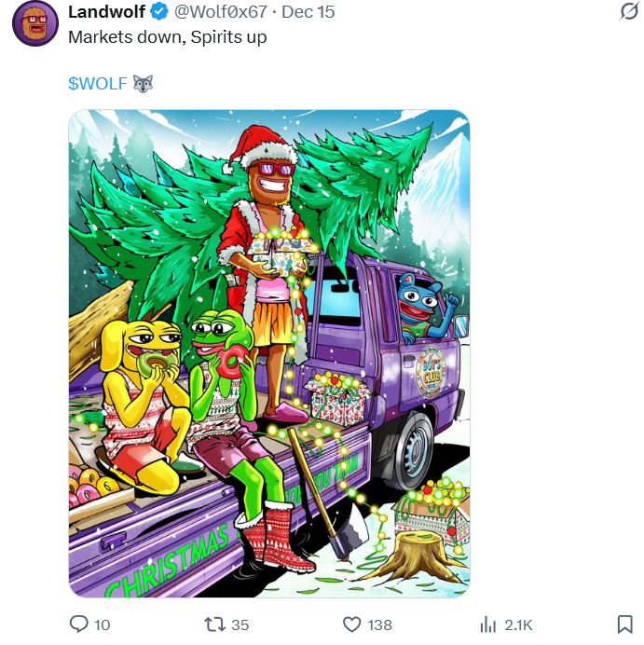Viewport: 644px width, 645px height.
Task: Click the $WOLF cashtag link
Action: (x=97, y=83)
